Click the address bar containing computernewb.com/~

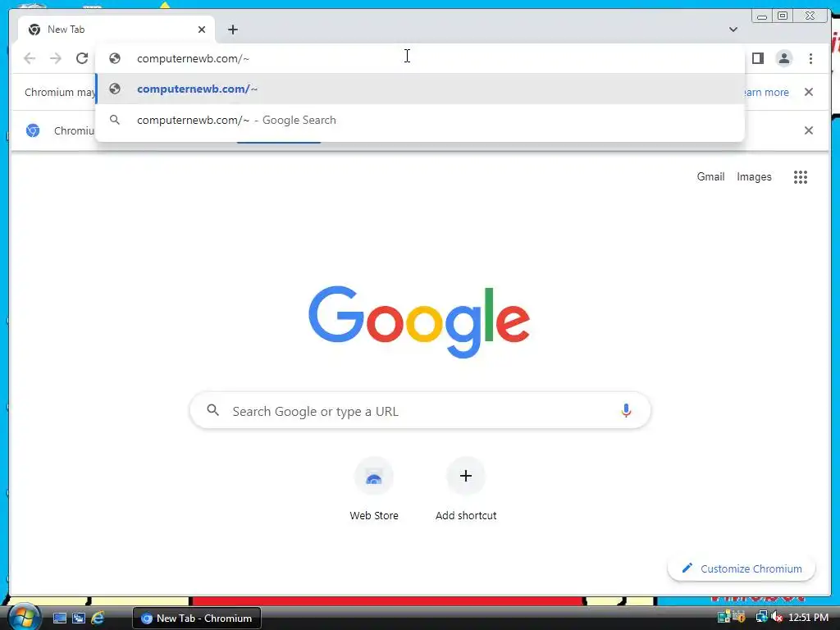click(420, 58)
